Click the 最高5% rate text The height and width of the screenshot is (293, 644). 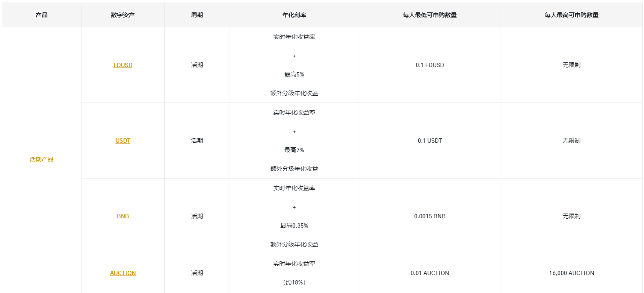coord(294,74)
